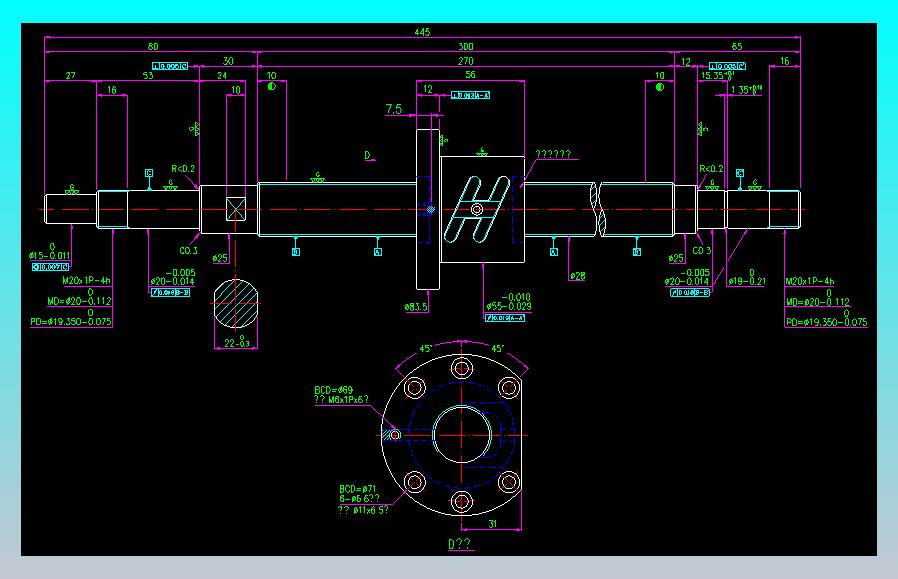Click the 445 overall length dimension text

[422, 32]
